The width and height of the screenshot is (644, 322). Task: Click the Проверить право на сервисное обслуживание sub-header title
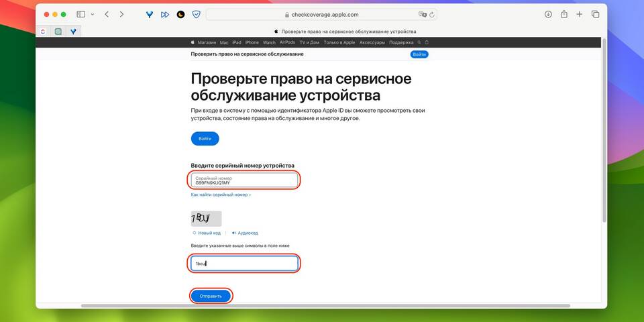pyautogui.click(x=248, y=54)
